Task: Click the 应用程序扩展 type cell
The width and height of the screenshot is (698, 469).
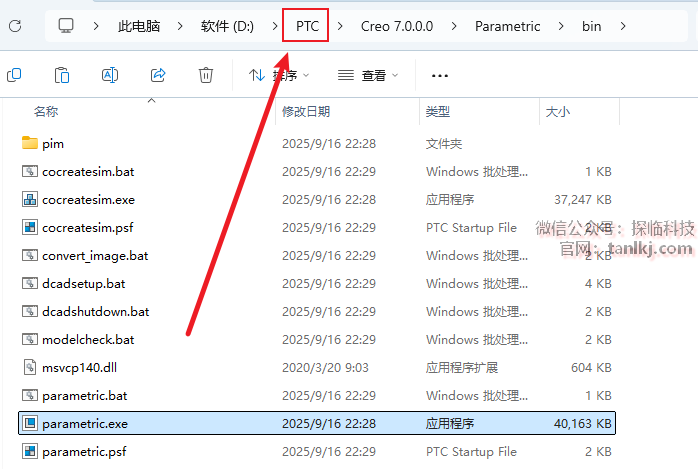Action: click(462, 368)
